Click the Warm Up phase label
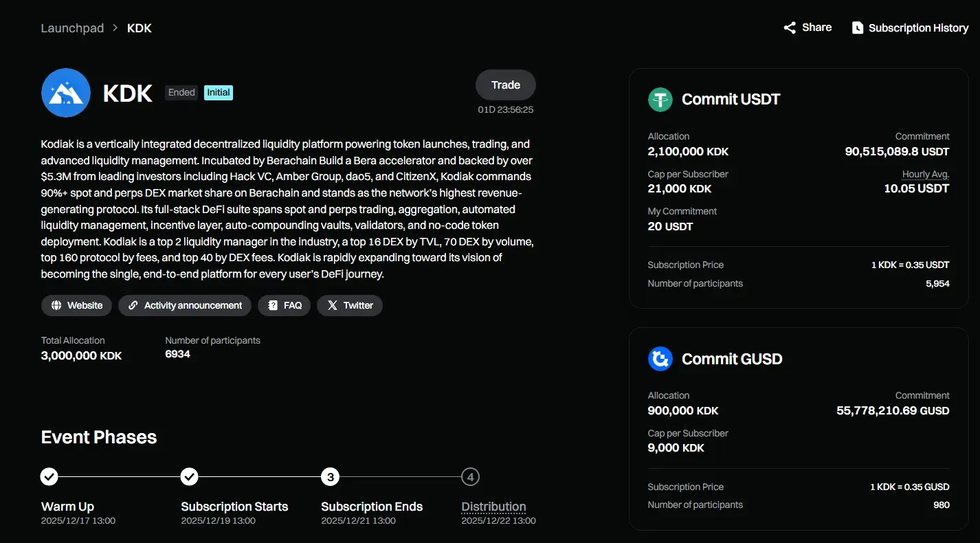980x543 pixels. point(67,507)
